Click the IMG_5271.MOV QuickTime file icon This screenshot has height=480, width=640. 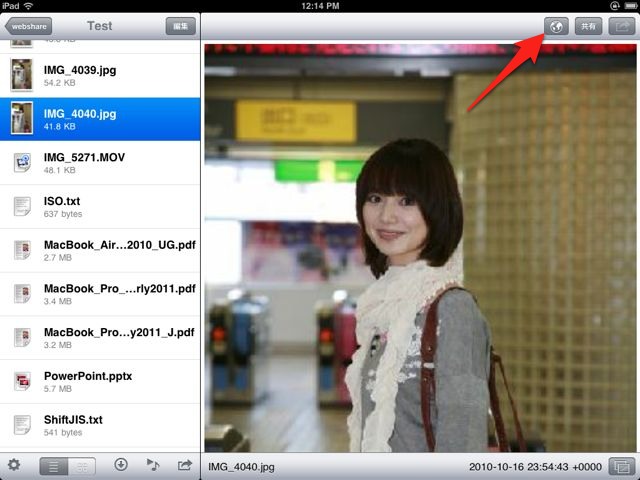coord(22,162)
